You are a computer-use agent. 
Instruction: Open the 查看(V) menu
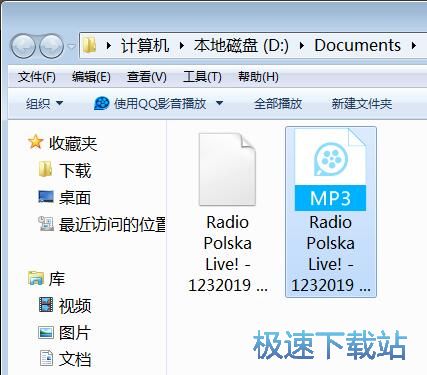(x=147, y=77)
